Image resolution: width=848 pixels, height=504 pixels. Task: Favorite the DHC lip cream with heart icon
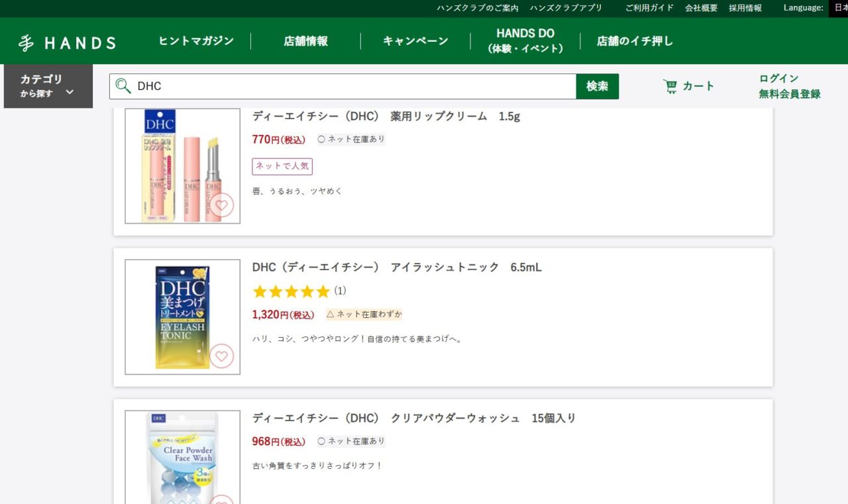pos(221,205)
